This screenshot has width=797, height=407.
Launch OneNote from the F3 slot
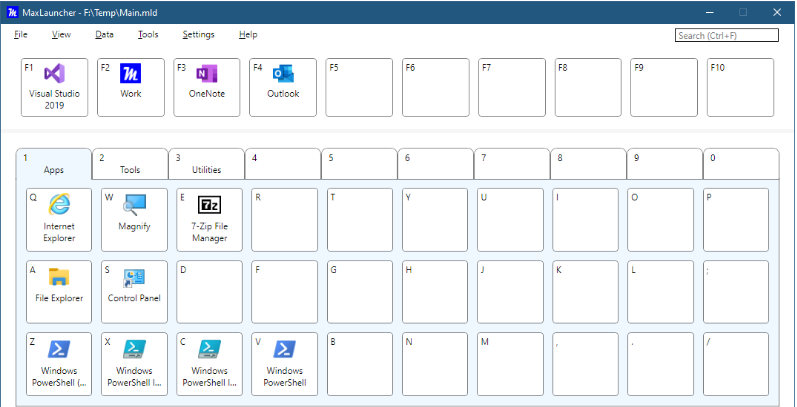coord(207,87)
